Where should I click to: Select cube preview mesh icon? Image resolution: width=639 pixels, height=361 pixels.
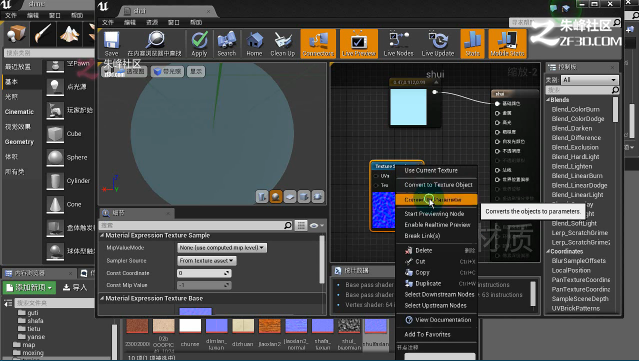[304, 197]
